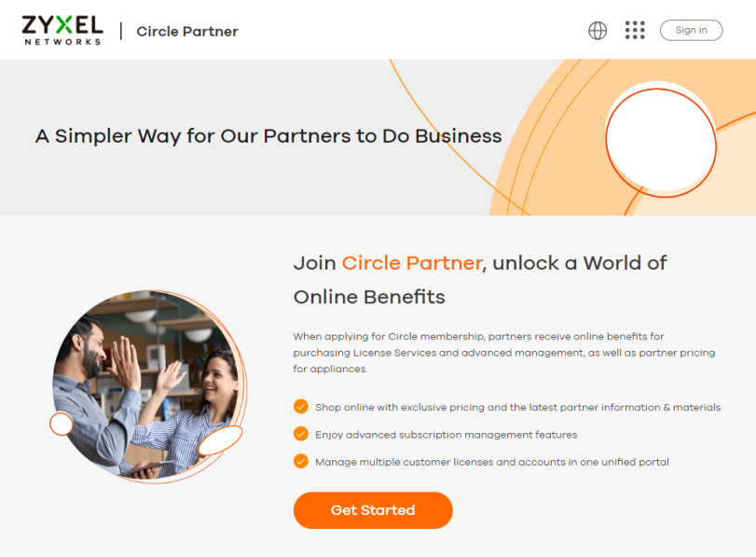Screen dimensions: 756x557
Task: Click the Shop online with exclusive pricing text
Action: [x=517, y=408]
